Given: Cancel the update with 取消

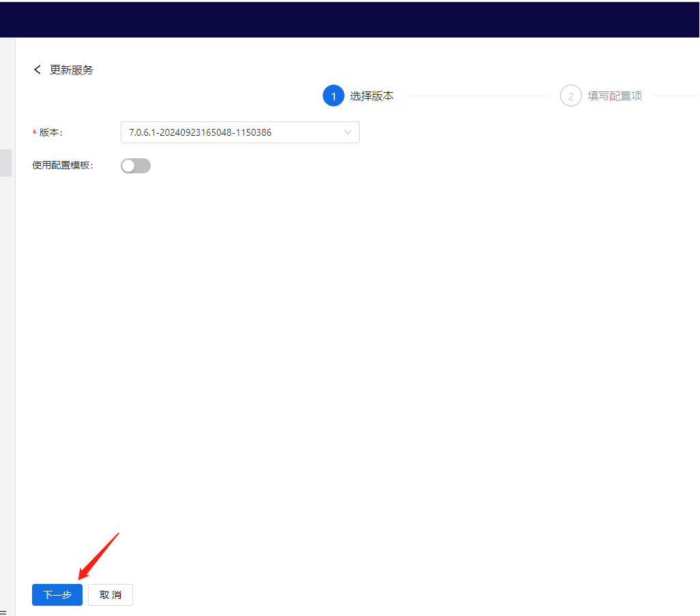Looking at the screenshot, I should coord(110,594).
